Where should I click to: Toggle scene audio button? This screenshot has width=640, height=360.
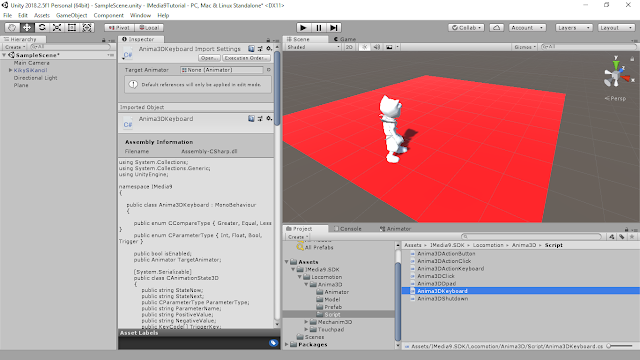point(377,47)
